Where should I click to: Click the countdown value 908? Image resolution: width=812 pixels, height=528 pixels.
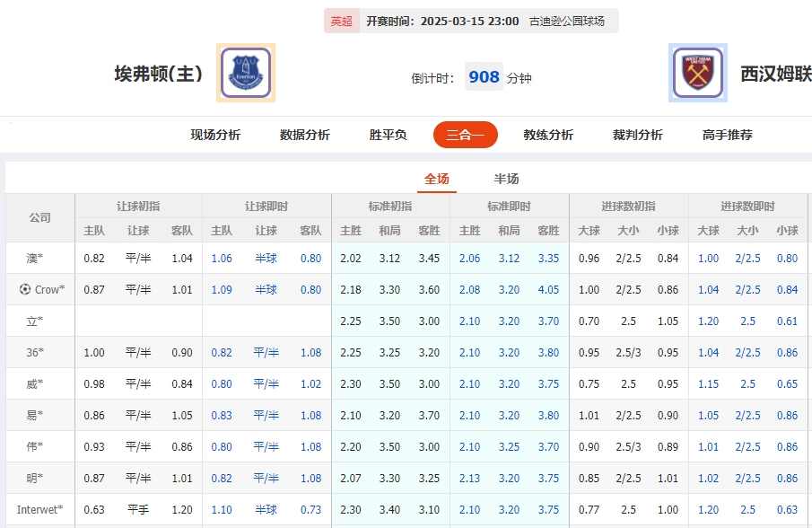pos(484,77)
